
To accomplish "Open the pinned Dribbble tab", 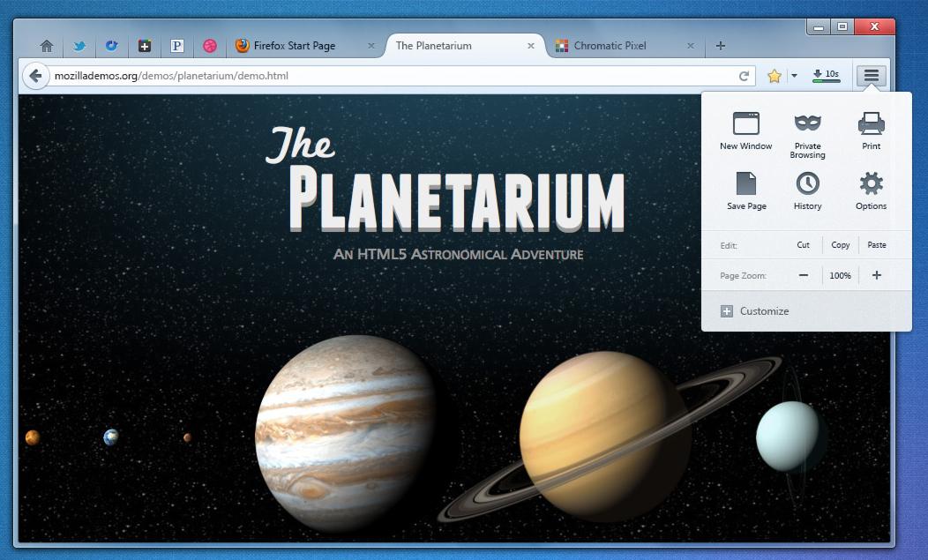I will point(210,46).
